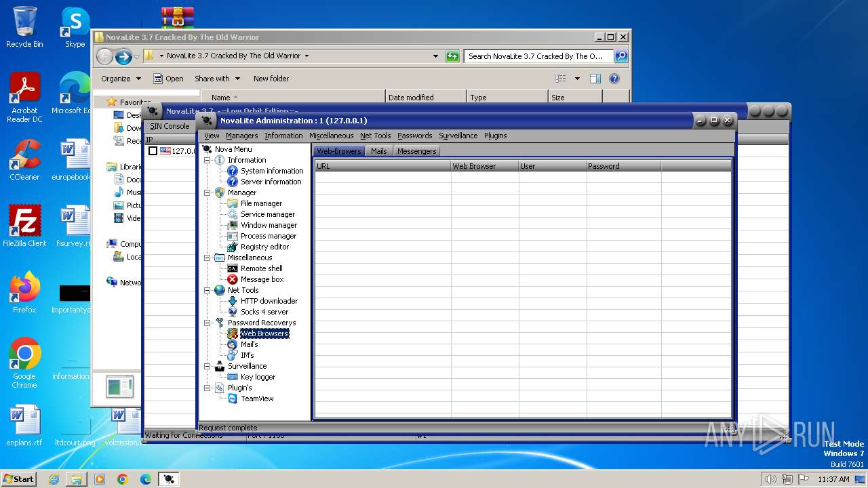This screenshot has width=868, height=488.
Task: Toggle Explorer preview pane icon
Action: [595, 79]
